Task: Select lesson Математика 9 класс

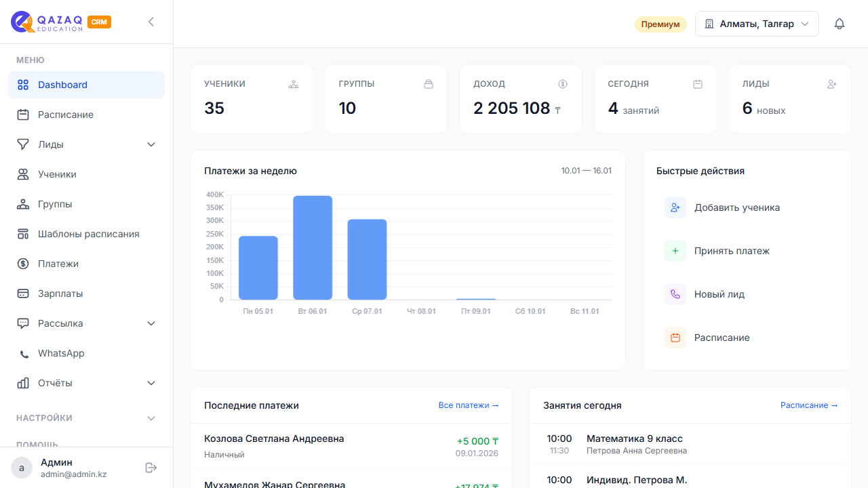Action: 690,444
